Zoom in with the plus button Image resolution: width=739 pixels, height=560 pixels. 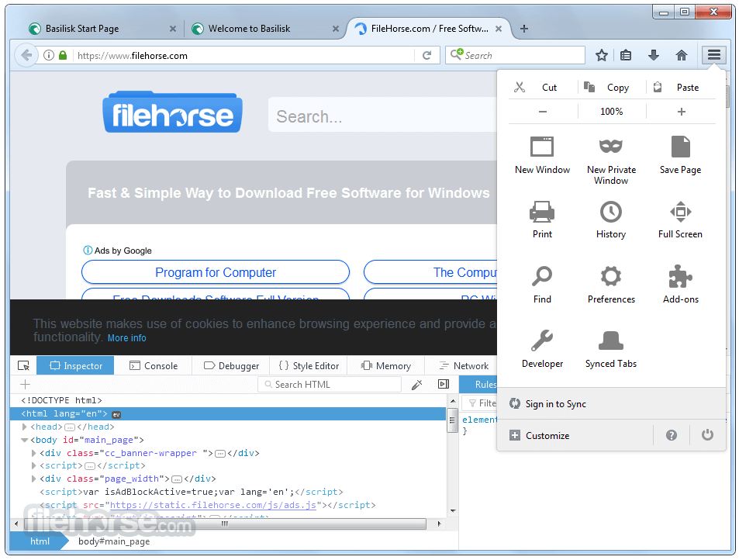tap(681, 112)
